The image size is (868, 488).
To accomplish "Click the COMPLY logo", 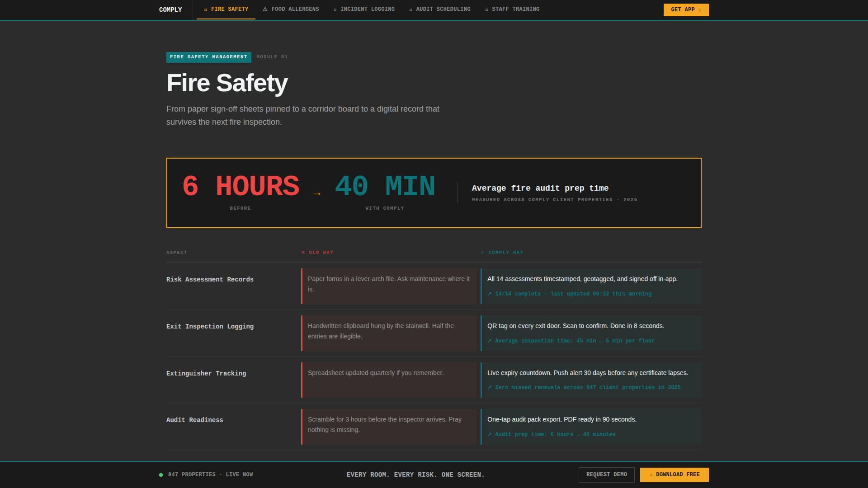I will click(x=170, y=9).
